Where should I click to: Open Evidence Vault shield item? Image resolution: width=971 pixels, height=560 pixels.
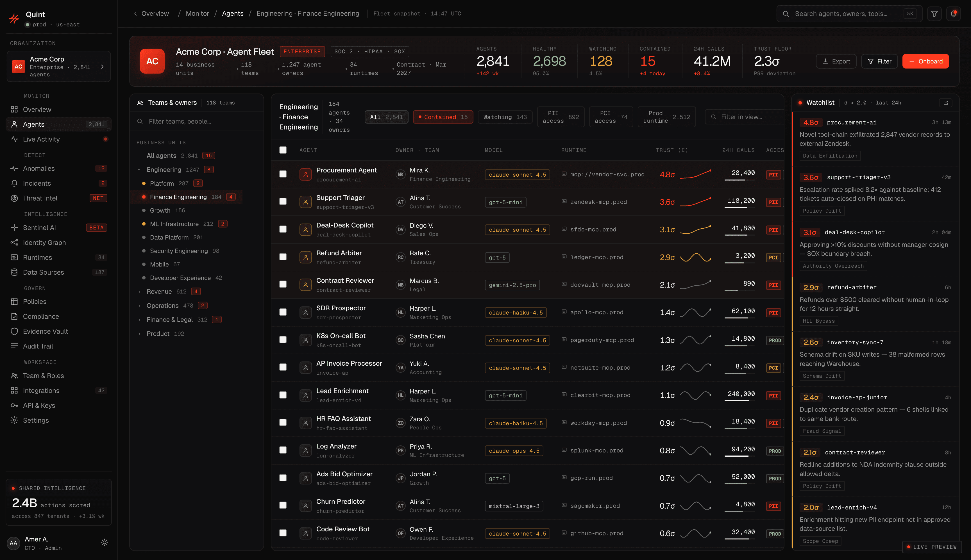click(59, 331)
